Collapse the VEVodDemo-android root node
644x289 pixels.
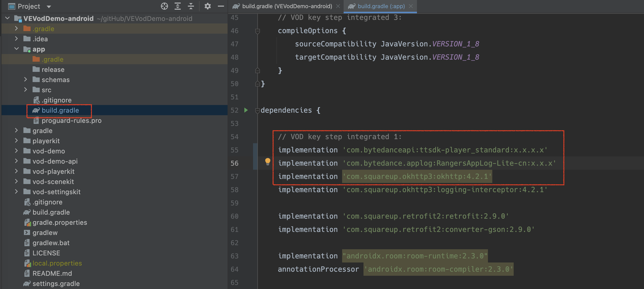click(x=7, y=18)
